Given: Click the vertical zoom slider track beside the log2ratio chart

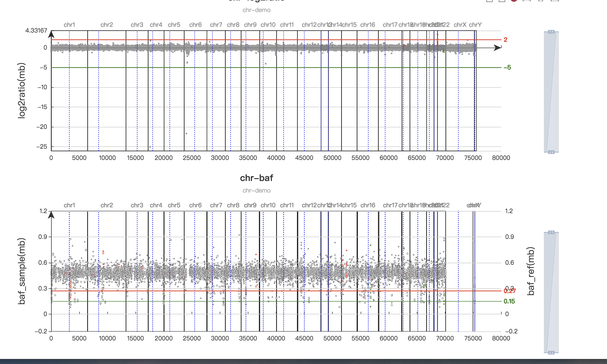Looking at the screenshot, I should 551,90.
